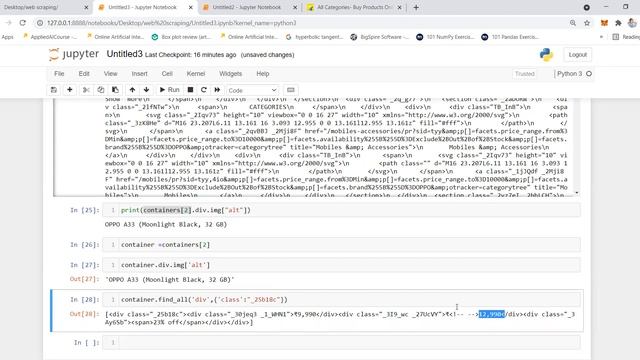This screenshot has height=360, width=640.
Task: Open the MetaMask fox extension
Action: click(604, 23)
